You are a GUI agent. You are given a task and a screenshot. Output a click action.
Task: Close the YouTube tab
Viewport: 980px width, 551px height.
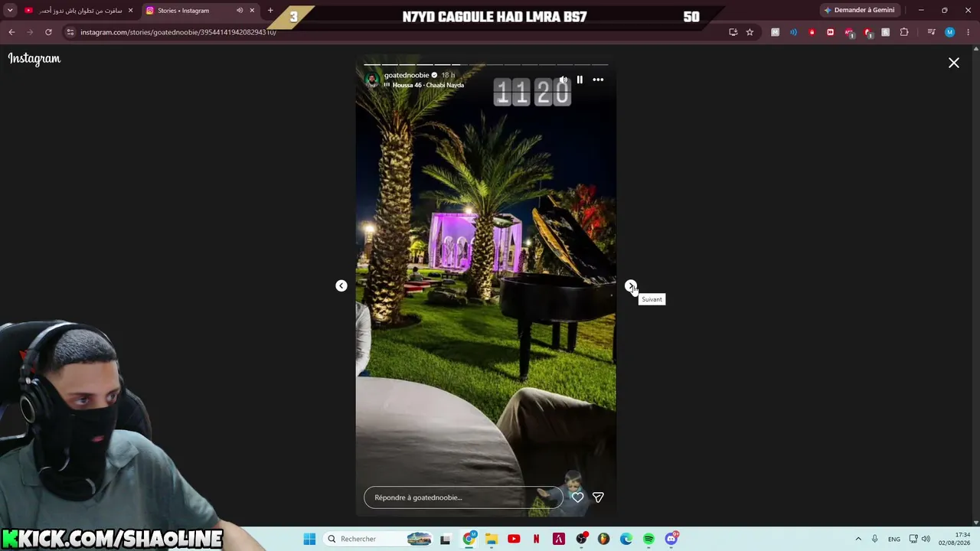point(130,11)
